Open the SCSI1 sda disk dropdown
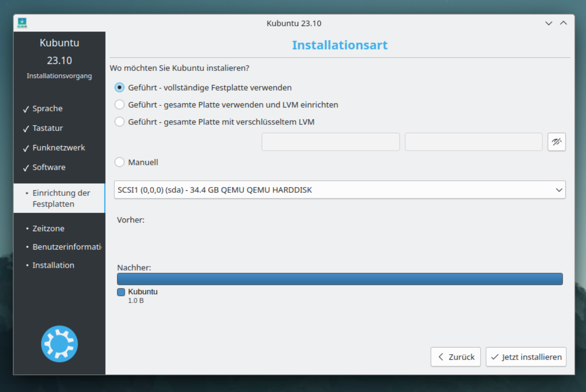586x392 pixels. (339, 190)
